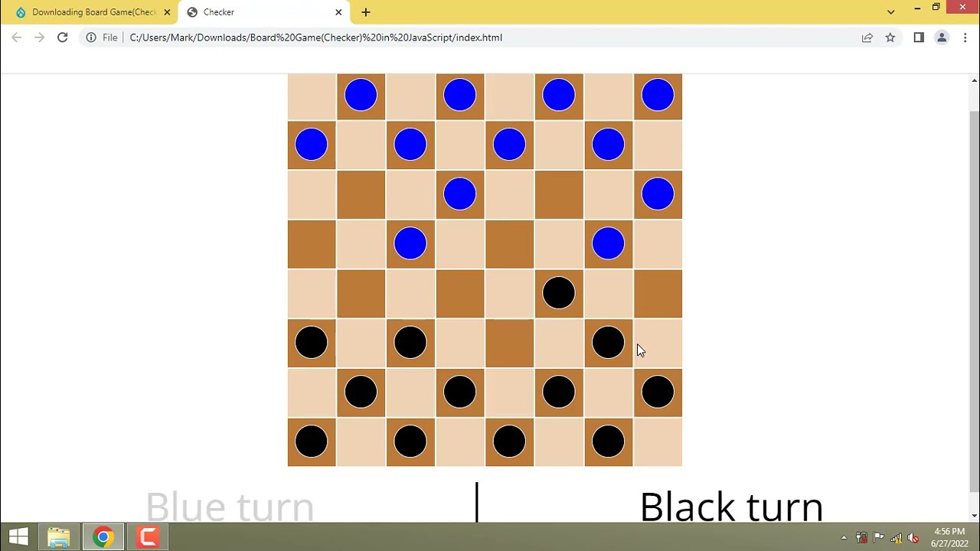This screenshot has width=980, height=551.
Task: Select black piece in sixth row, first column
Action: [x=312, y=342]
